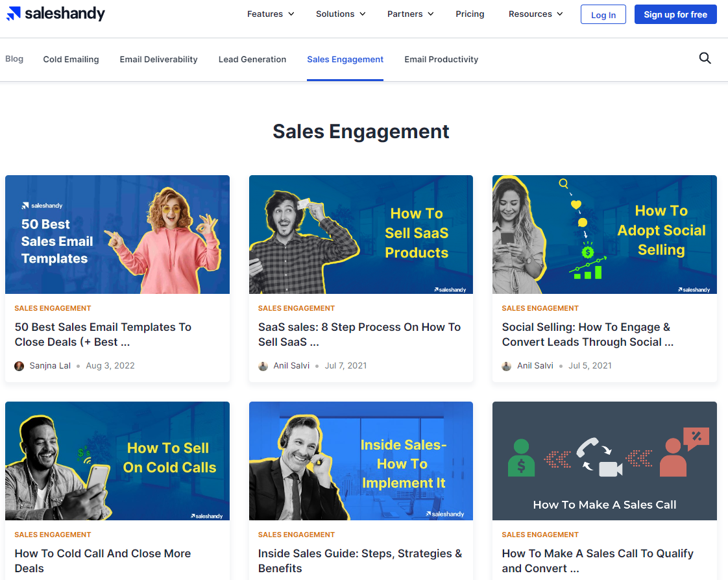Expand the Partners dropdown menu
728x580 pixels.
[x=411, y=14]
